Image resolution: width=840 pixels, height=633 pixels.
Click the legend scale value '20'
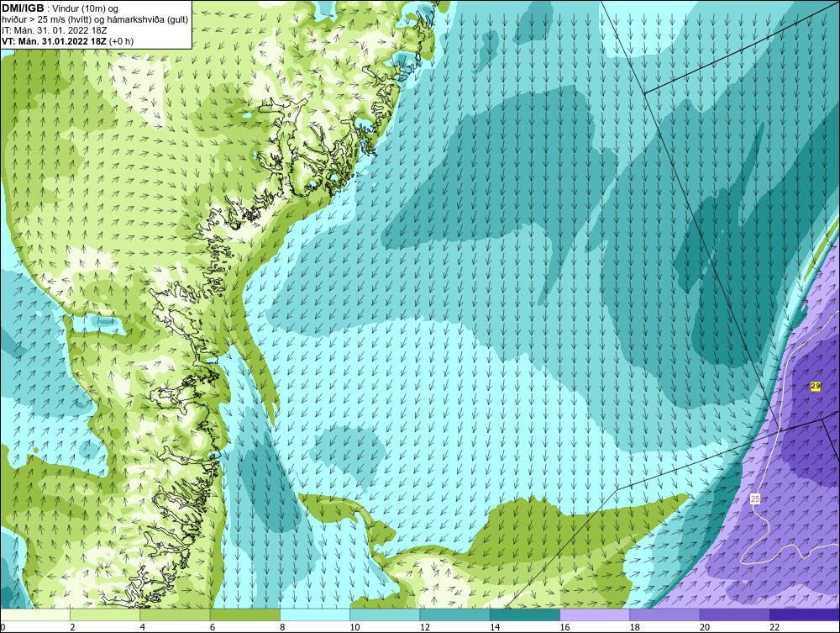[705, 628]
